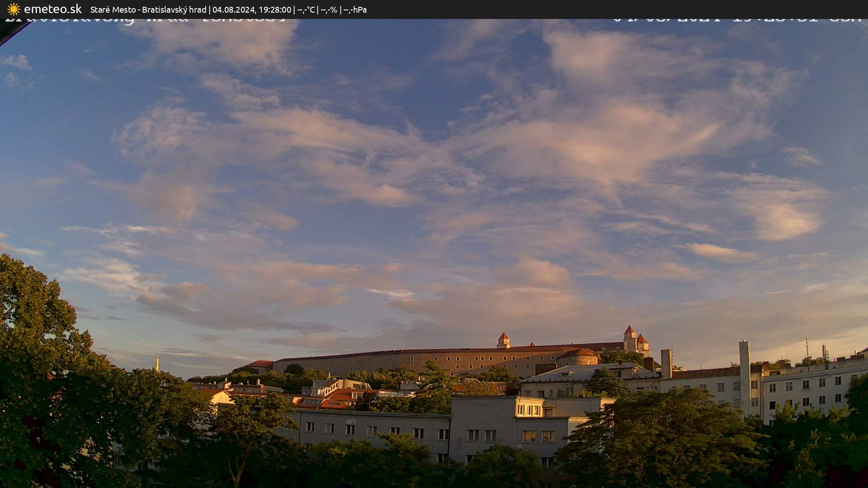Open the emeteo.sk site name link
Image resolution: width=868 pixels, height=488 pixels.
click(52, 9)
